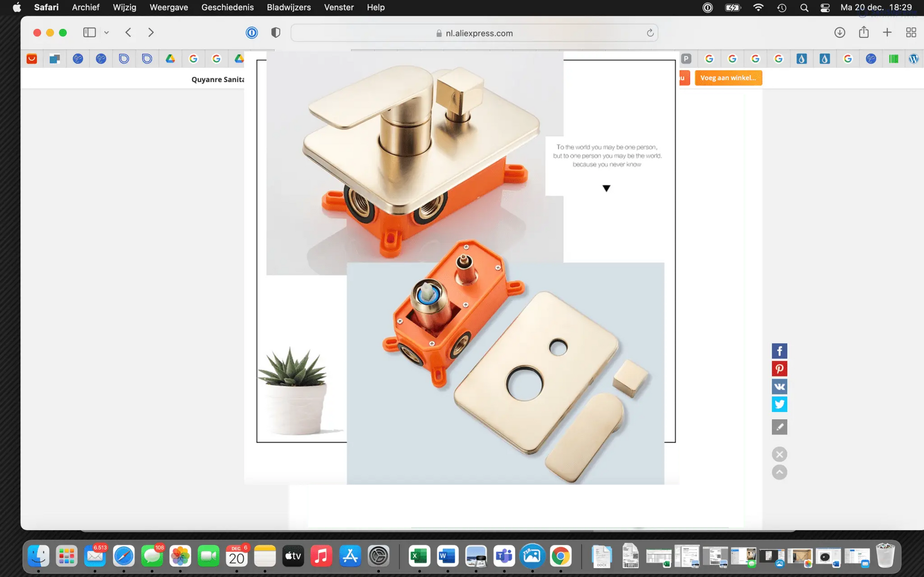This screenshot has height=577, width=924.
Task: Share via the VK icon
Action: (779, 386)
